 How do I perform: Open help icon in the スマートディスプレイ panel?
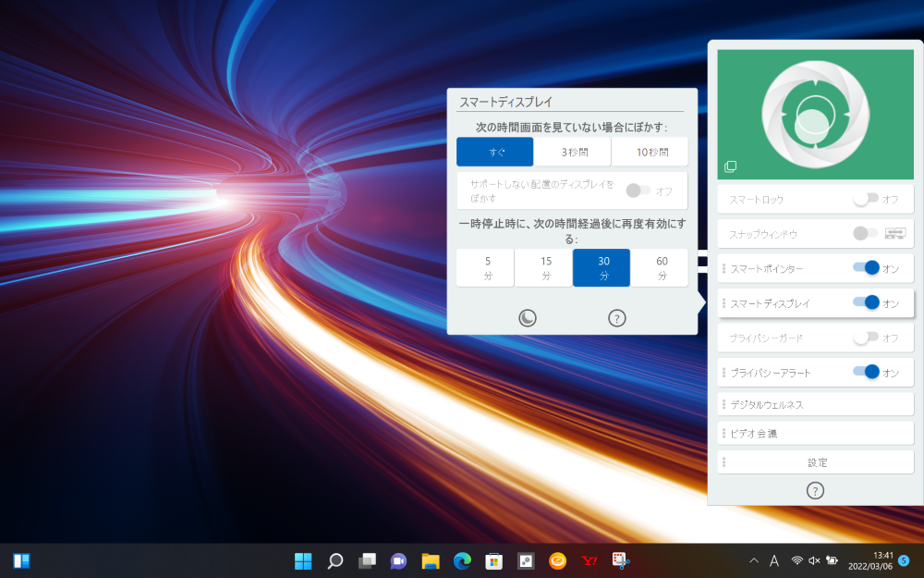pos(617,318)
